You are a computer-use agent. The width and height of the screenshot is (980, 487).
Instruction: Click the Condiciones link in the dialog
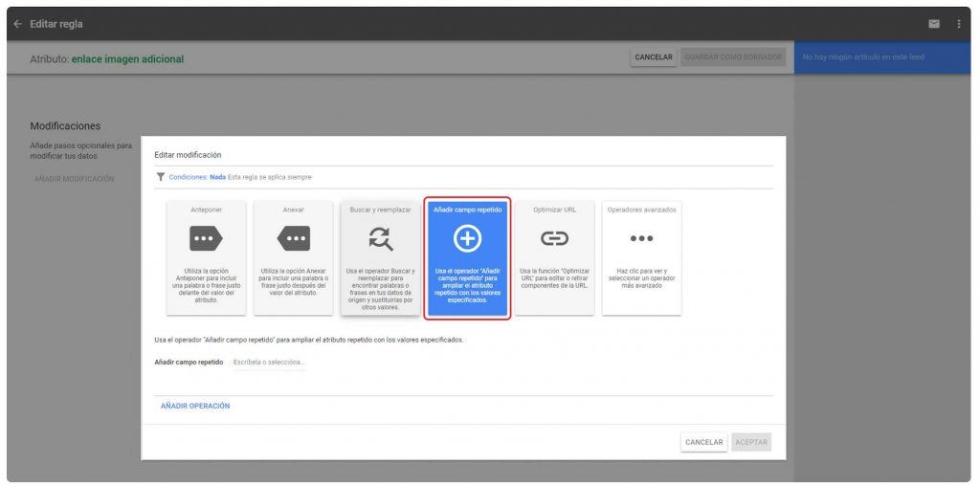click(x=189, y=177)
